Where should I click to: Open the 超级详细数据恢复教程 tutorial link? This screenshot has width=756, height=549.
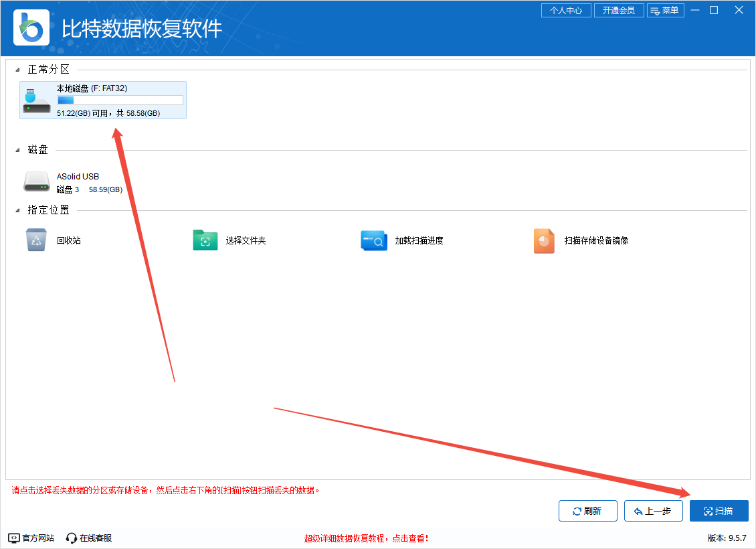point(366,538)
